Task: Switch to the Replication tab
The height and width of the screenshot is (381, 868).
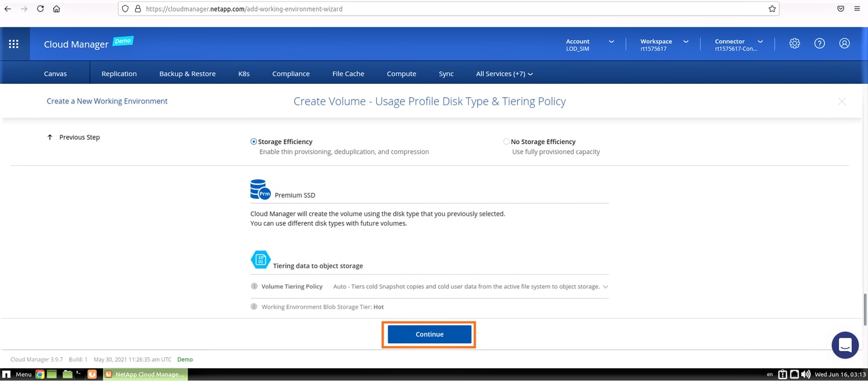Action: click(x=119, y=74)
